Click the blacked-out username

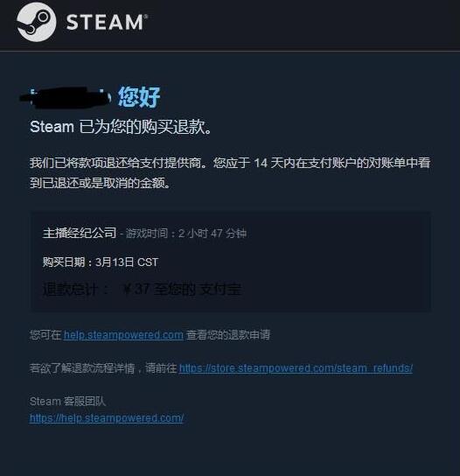66,97
